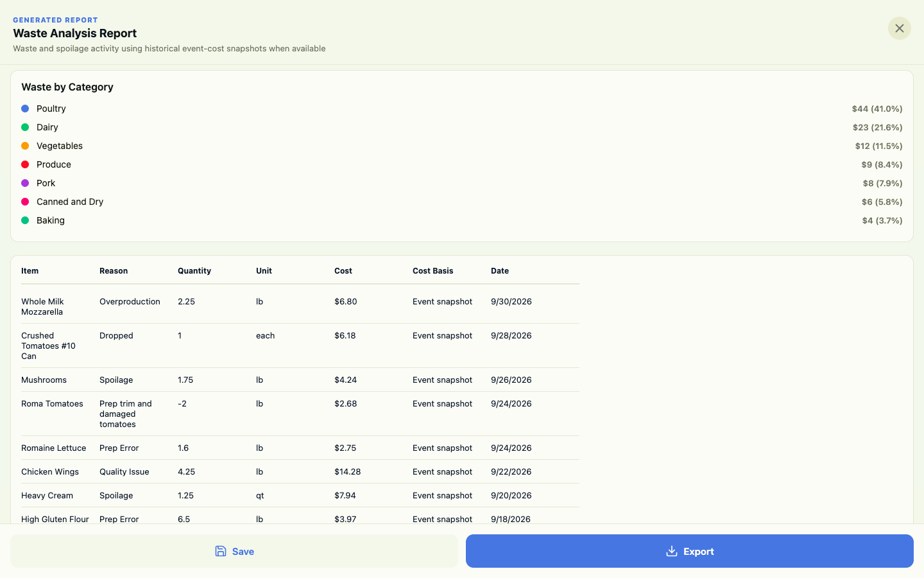Click the $44 (41.0%) value

click(877, 109)
